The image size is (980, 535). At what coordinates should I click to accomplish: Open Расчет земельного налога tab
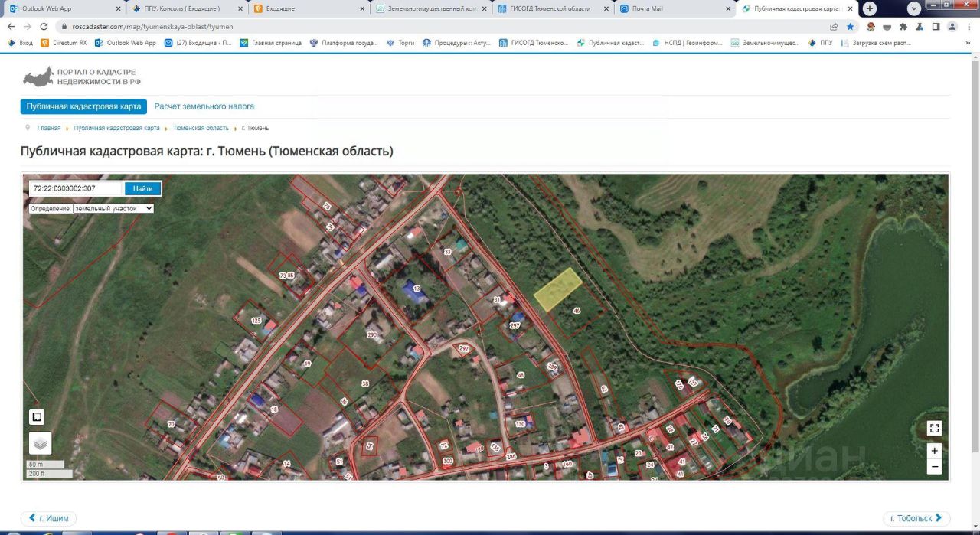(x=204, y=106)
